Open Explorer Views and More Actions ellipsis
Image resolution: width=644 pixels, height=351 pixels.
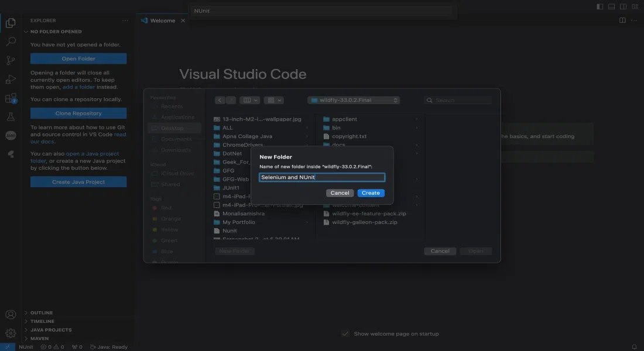tap(125, 20)
